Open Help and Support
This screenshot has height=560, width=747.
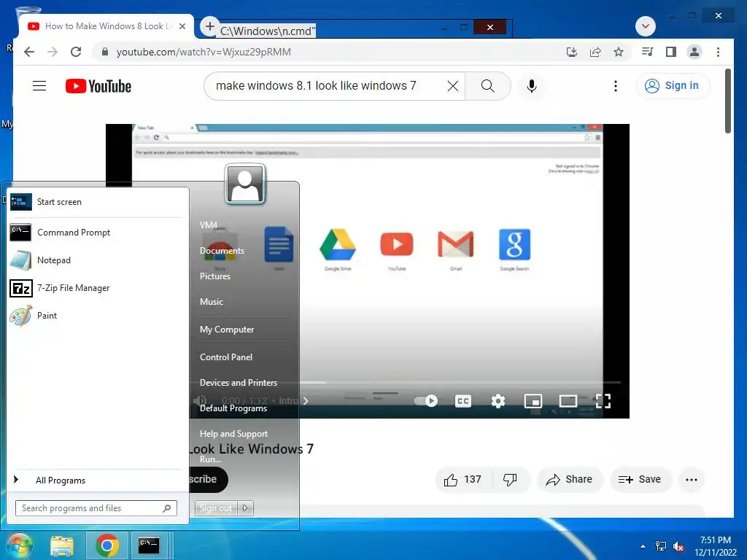pos(233,434)
